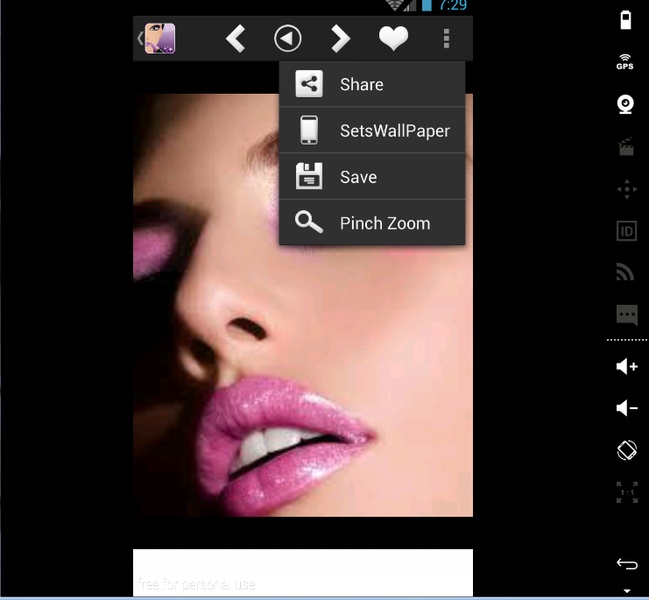Tap the white ad banner at bottom
The width and height of the screenshot is (649, 600).
(303, 572)
